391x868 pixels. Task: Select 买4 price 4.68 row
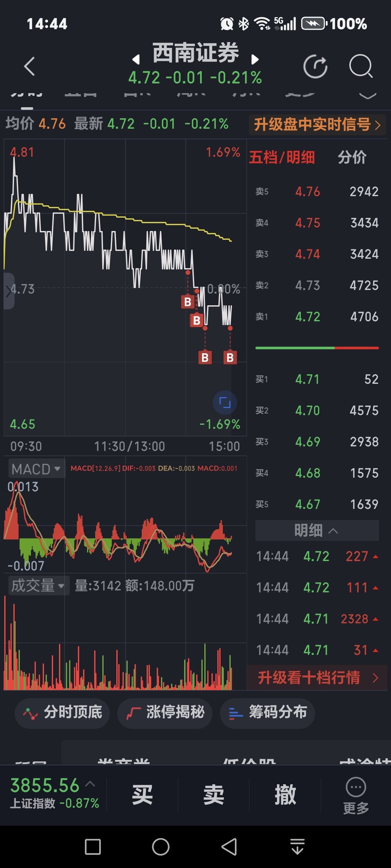coord(317,473)
